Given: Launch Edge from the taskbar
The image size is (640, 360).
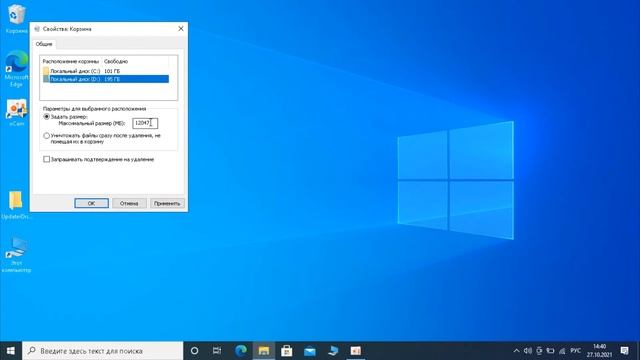Looking at the screenshot, I should pos(241,351).
